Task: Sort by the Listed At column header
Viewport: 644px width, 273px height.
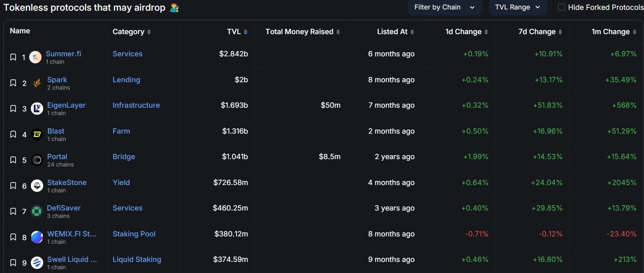Action: 396,32
